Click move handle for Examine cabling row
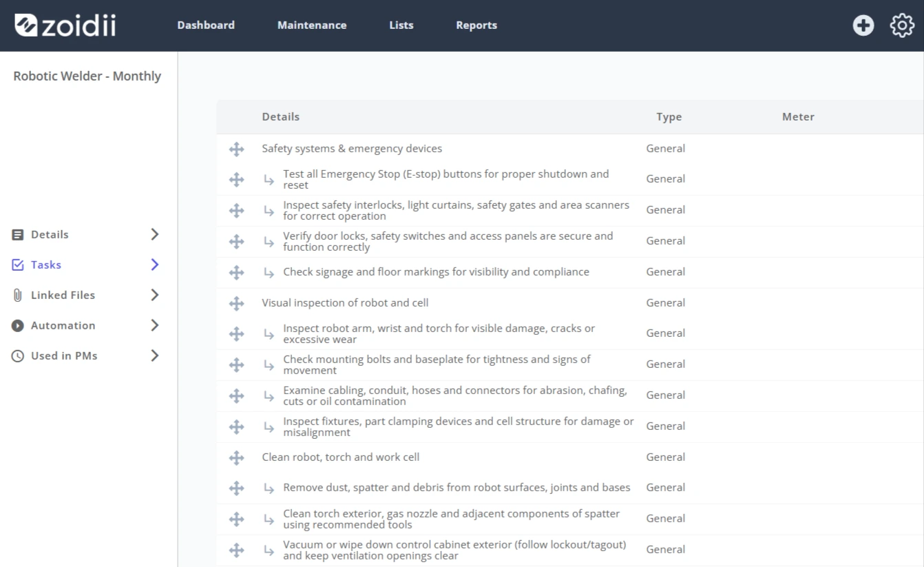924x567 pixels. coord(236,395)
